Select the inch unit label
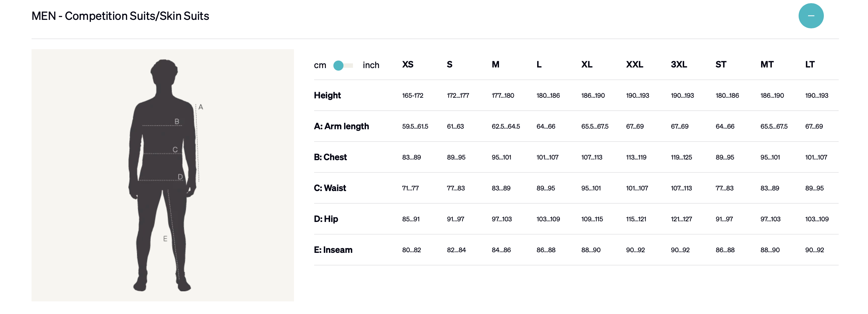The height and width of the screenshot is (314, 868). click(x=371, y=65)
